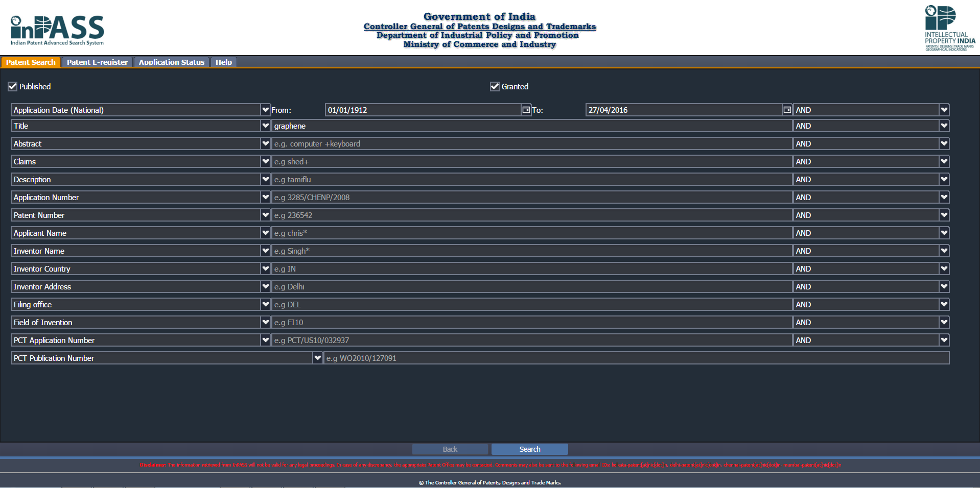
Task: Expand the Title field type dropdown
Action: coord(265,126)
